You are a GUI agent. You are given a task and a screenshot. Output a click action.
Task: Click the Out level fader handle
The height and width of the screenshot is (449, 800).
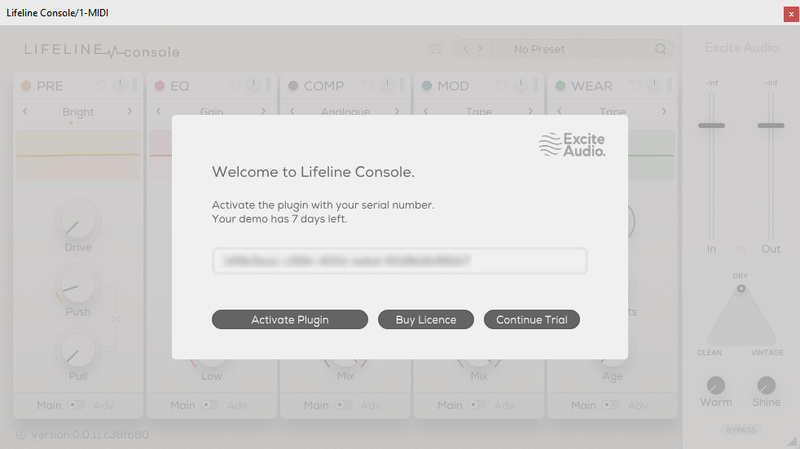coord(770,125)
